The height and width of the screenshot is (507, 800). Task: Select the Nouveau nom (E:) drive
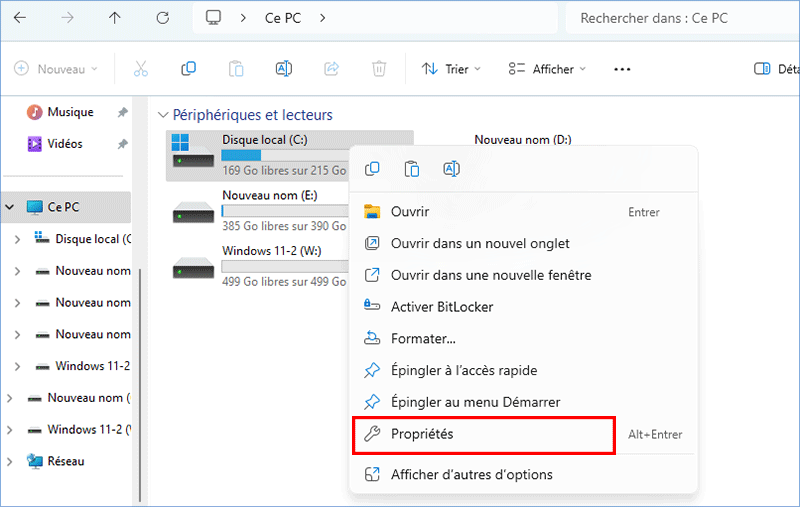click(260, 211)
